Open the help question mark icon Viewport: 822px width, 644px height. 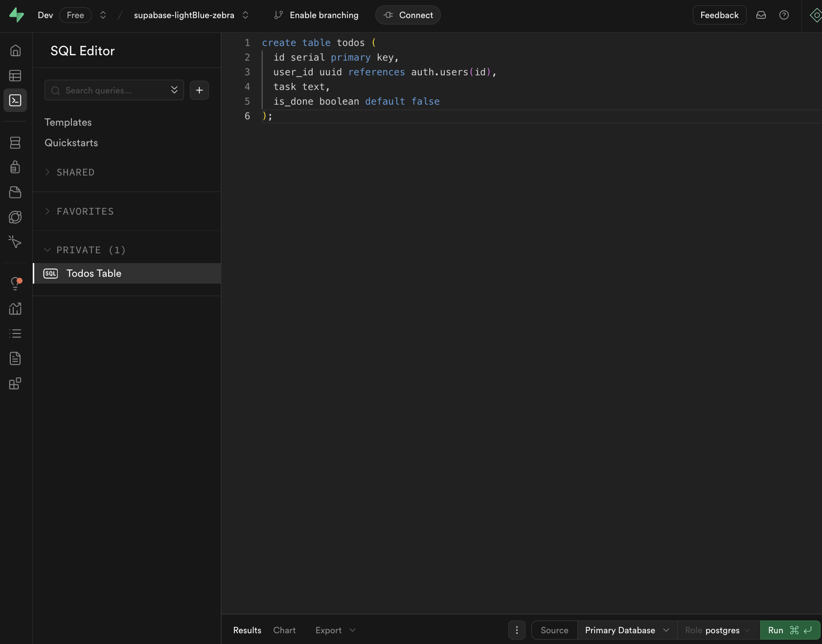(784, 15)
